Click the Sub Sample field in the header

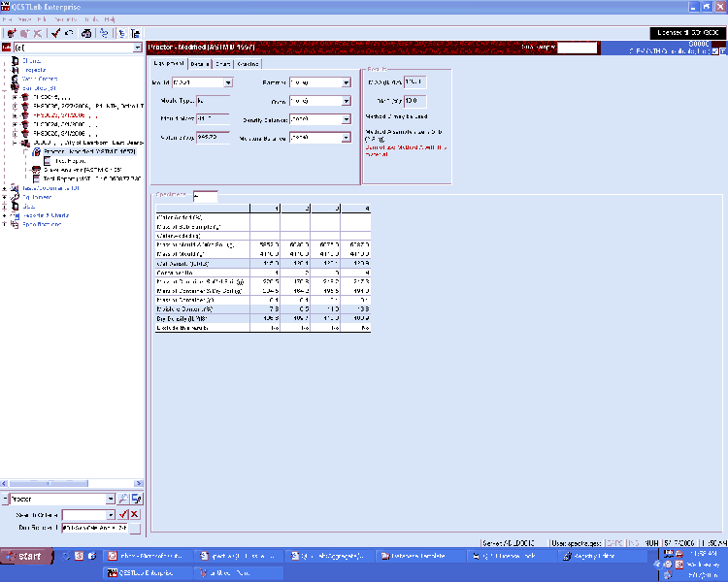coord(577,48)
